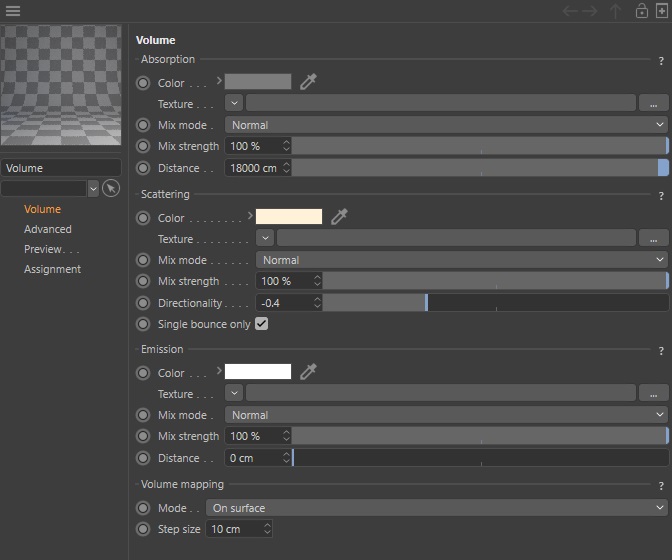
Task: Pick Emission color with eyedropper
Action: point(308,371)
